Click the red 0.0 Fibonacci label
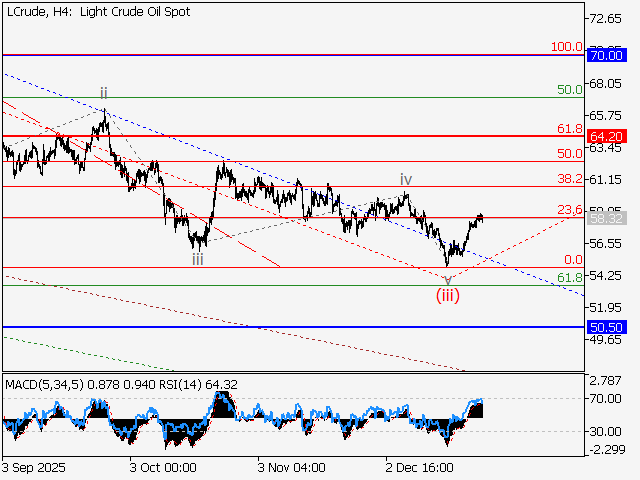Screen dimensions: 640x480 (574, 259)
